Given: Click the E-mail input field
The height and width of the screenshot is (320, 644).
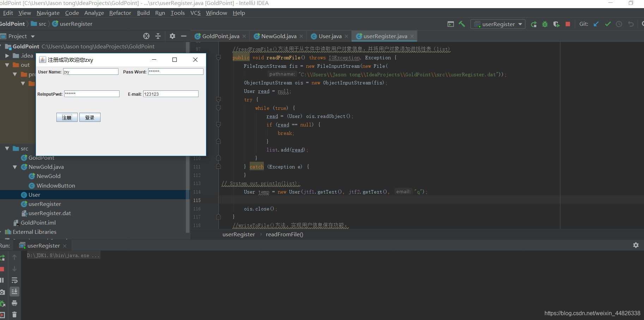Looking at the screenshot, I should pyautogui.click(x=171, y=94).
